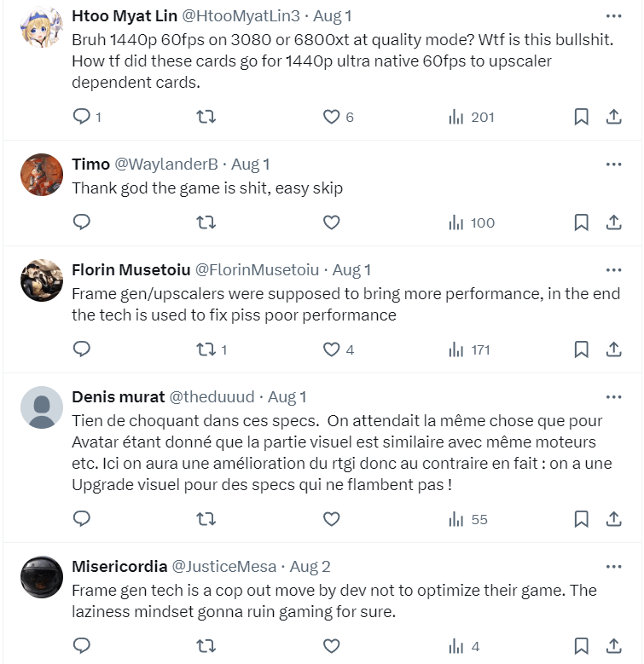This screenshot has height=664, width=644.
Task: View analytics of Denis murat's tweet
Action: 468,519
